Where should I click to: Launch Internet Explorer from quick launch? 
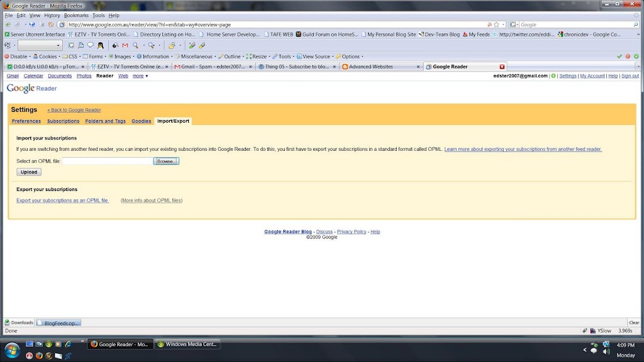click(68, 344)
